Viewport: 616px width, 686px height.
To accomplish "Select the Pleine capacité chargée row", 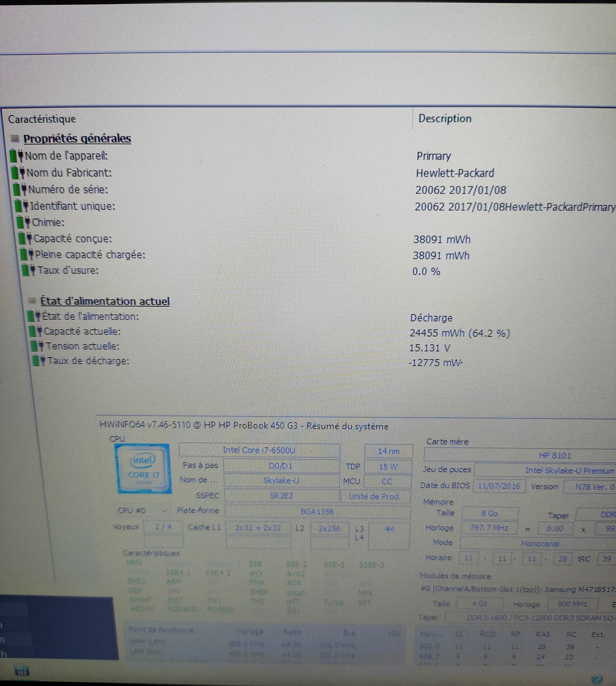I will click(90, 255).
